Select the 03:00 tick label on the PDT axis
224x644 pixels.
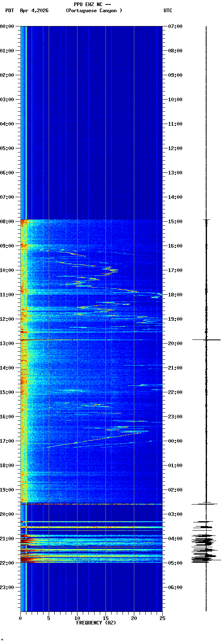click(x=7, y=100)
